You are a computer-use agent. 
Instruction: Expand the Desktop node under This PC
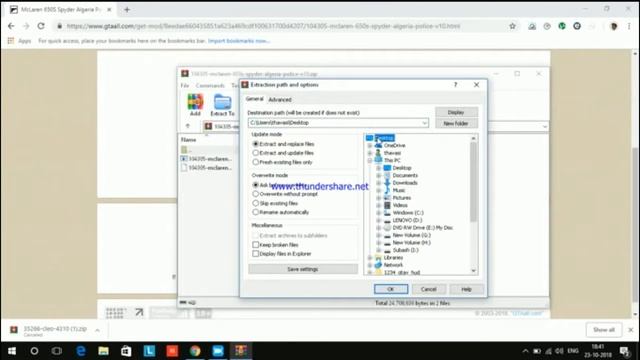point(378,168)
